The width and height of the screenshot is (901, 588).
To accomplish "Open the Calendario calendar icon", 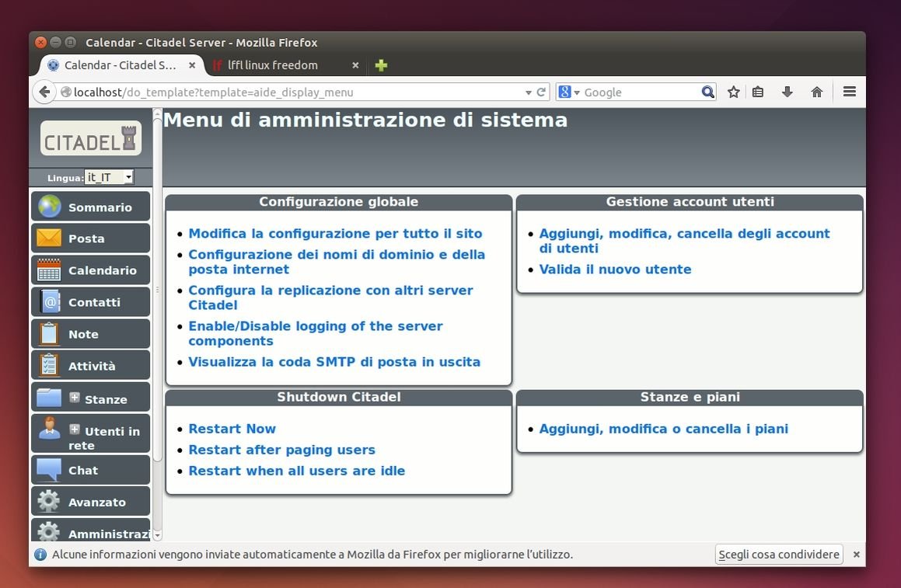I will (x=49, y=270).
